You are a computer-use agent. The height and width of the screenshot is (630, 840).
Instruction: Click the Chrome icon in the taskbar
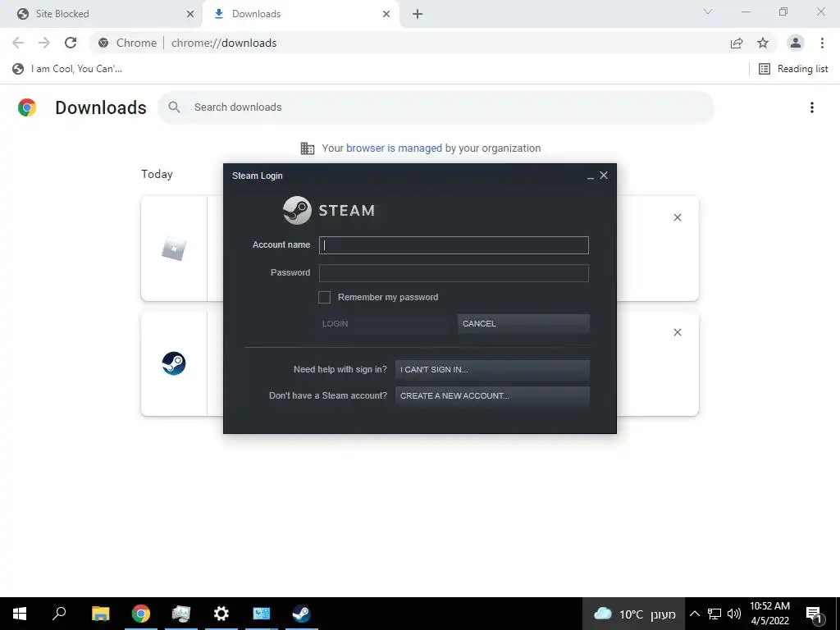click(141, 614)
